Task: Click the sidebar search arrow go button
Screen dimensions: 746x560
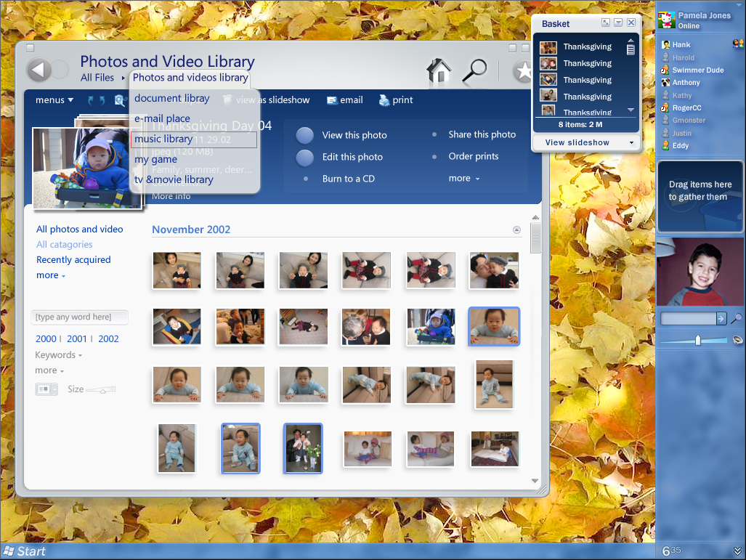Action: click(x=721, y=318)
